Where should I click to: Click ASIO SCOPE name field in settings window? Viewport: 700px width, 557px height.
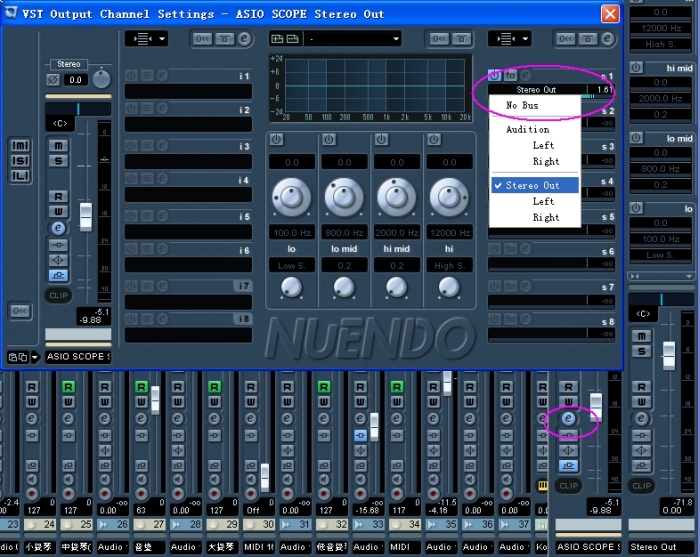pos(78,357)
